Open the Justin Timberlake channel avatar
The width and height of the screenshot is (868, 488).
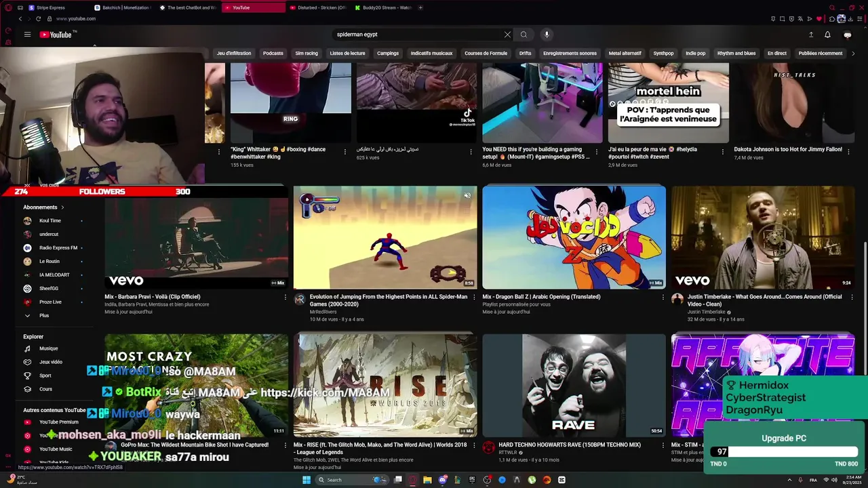click(677, 299)
